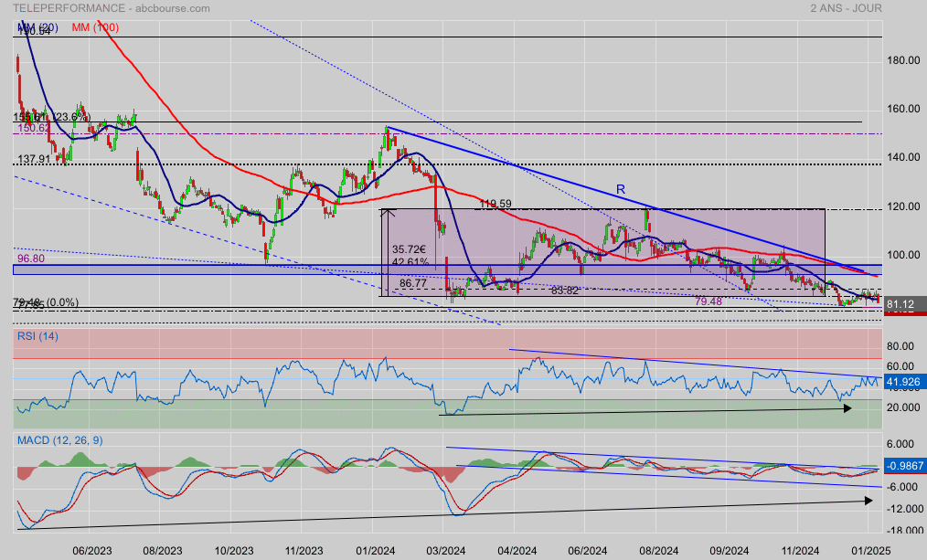Click the RSI (14) indicator title
Image resolution: width=927 pixels, height=560 pixels.
pos(37,337)
